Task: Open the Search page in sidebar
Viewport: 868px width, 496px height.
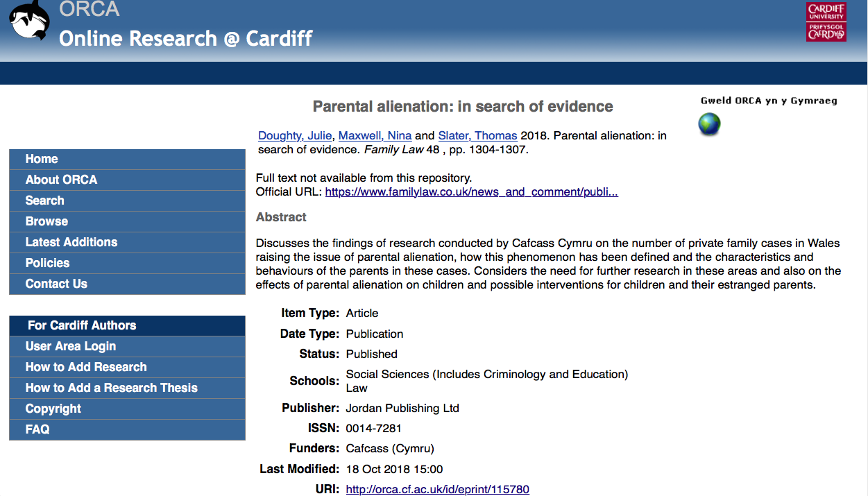Action: coord(44,200)
